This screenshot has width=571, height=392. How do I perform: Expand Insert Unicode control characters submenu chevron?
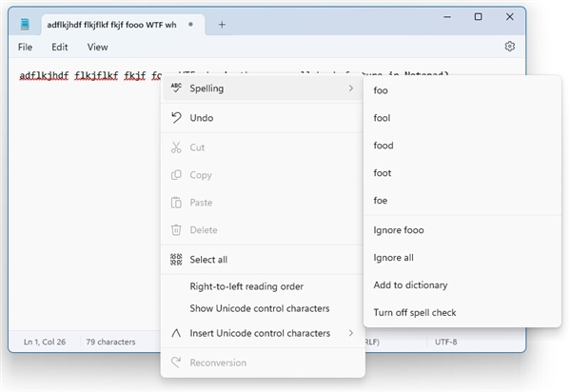pyautogui.click(x=350, y=333)
